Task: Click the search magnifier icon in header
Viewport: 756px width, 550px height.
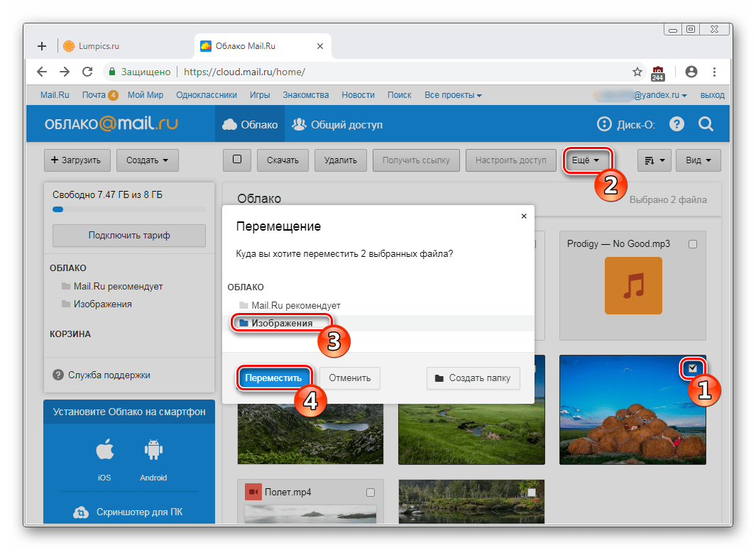Action: click(x=706, y=124)
